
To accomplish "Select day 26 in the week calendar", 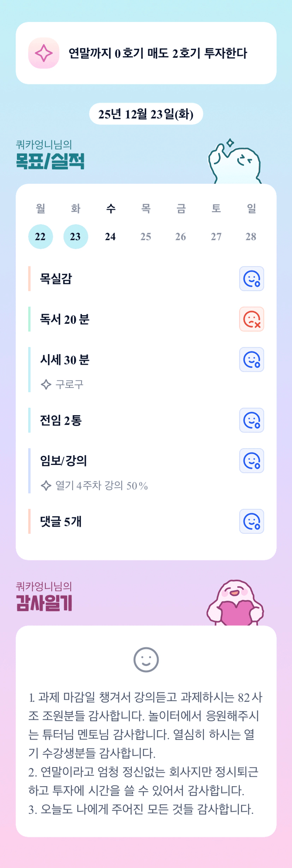I will (x=181, y=237).
